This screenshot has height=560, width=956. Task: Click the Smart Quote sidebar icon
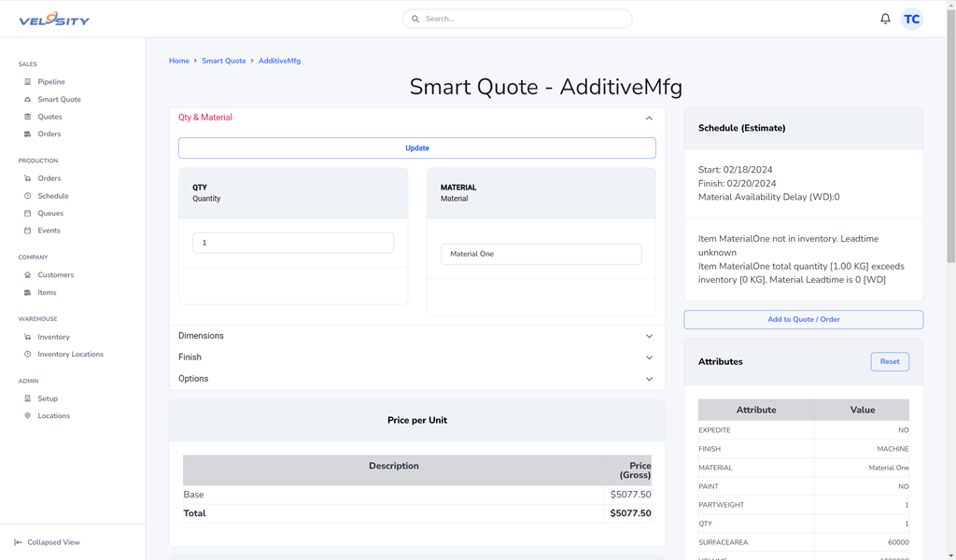pyautogui.click(x=28, y=100)
